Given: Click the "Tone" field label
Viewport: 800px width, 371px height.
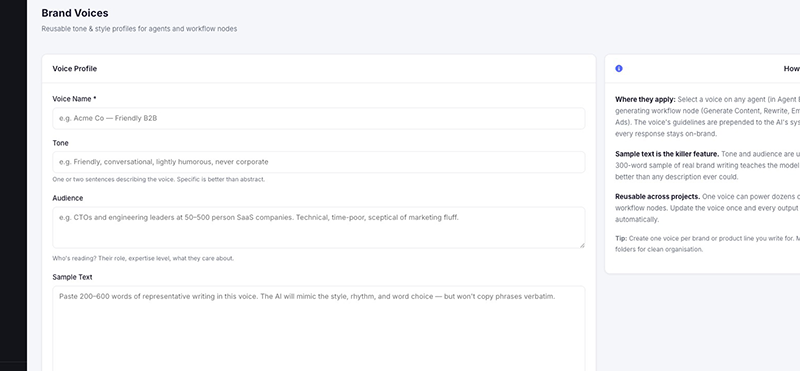Looking at the screenshot, I should (60, 143).
